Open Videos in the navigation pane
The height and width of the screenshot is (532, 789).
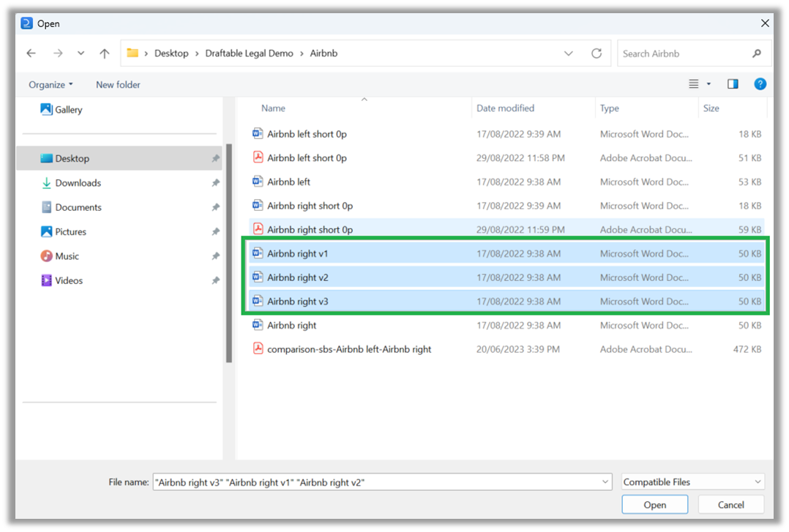(x=61, y=280)
